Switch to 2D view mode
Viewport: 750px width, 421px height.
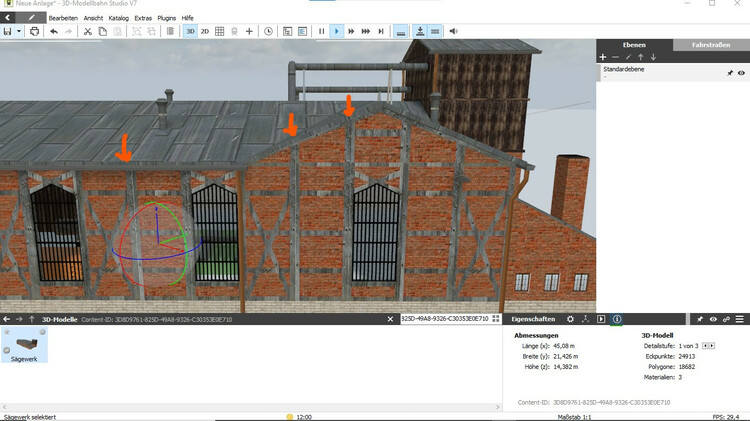tap(205, 31)
